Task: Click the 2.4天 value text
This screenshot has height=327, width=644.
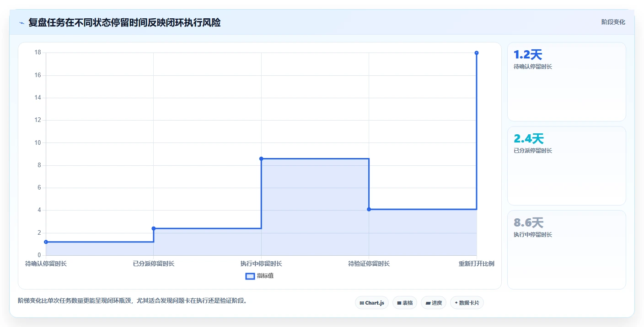Action: click(529, 139)
